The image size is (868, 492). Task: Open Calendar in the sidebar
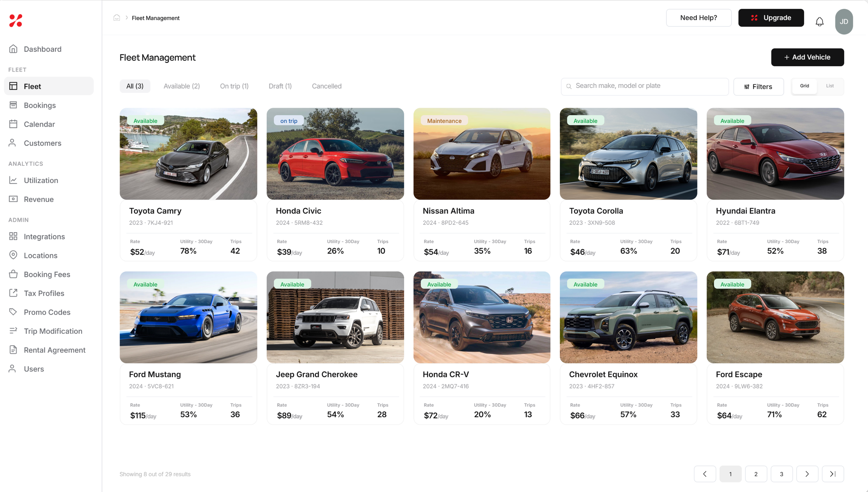click(x=49, y=124)
